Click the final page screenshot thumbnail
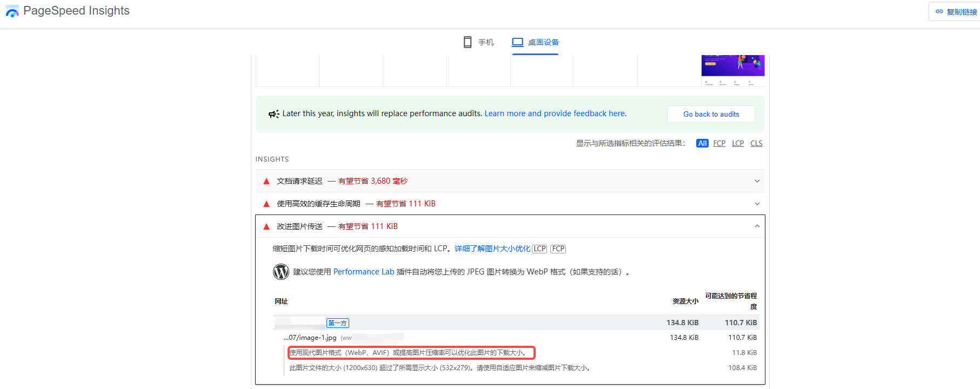The image size is (980, 389). 732,70
